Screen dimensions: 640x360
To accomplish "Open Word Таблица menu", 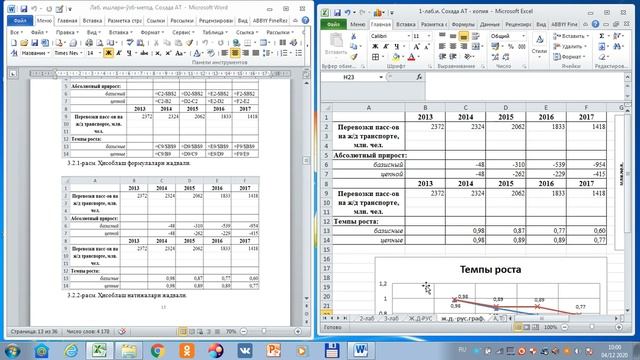I will (x=215, y=32).
